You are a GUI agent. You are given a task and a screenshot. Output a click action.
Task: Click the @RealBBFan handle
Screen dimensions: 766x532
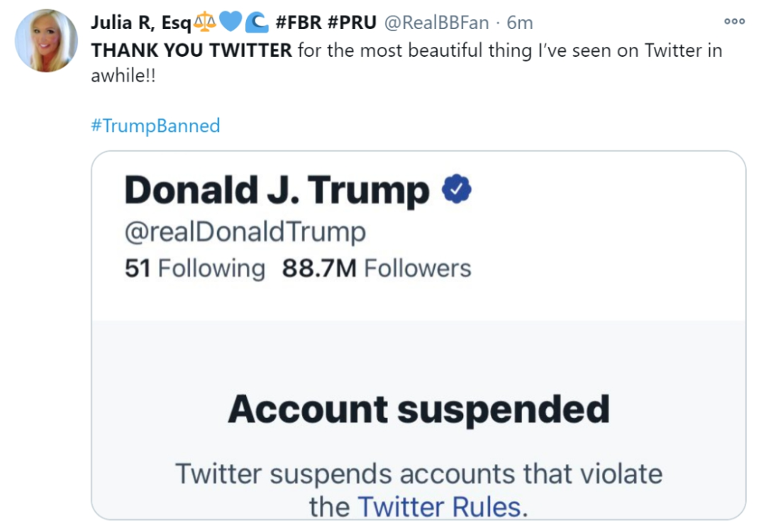(x=436, y=23)
